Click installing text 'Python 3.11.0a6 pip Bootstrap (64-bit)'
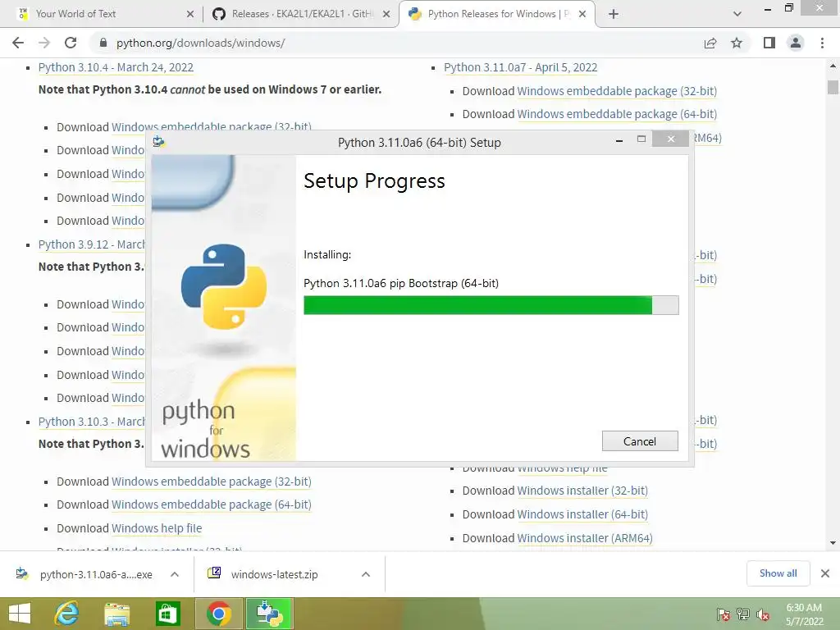The height and width of the screenshot is (630, 840). tap(400, 283)
